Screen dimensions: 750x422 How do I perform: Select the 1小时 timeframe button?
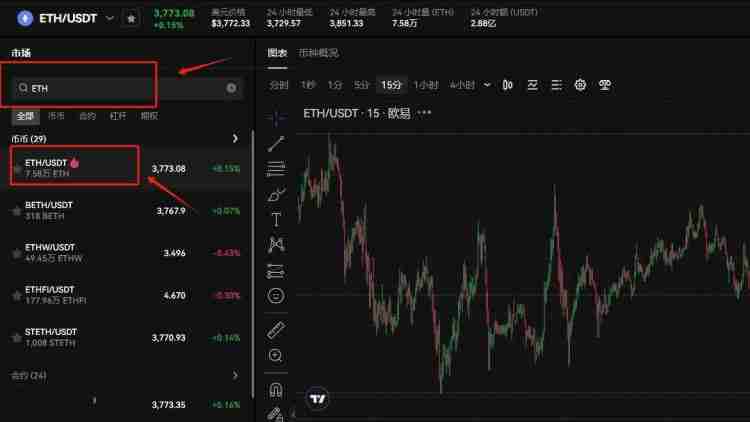[426, 85]
